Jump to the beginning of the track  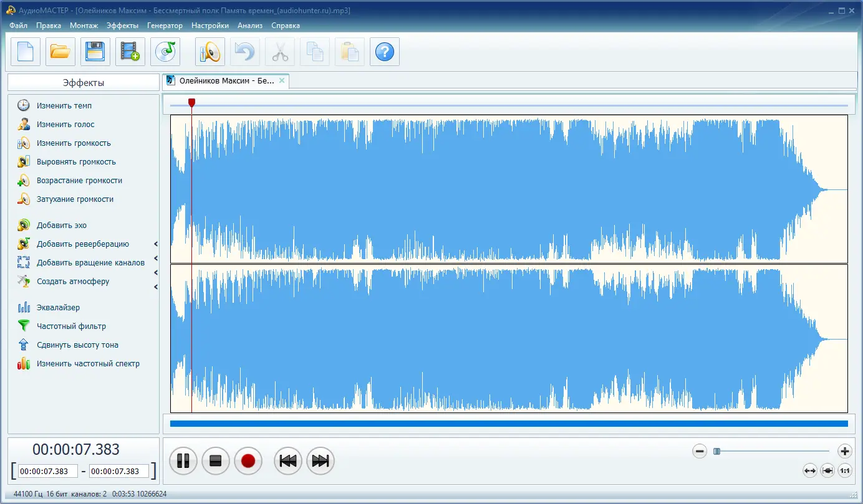288,461
